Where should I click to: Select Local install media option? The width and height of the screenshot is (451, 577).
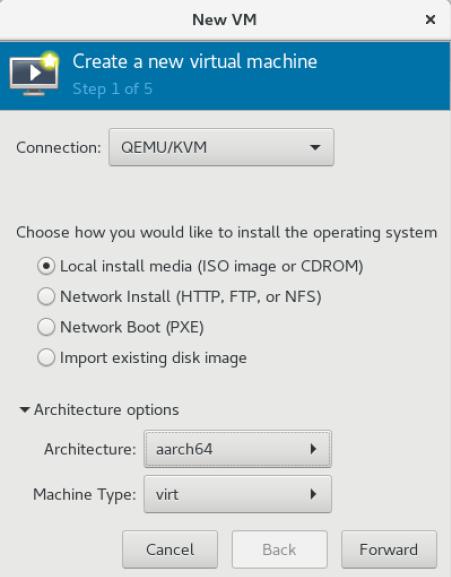click(46, 266)
